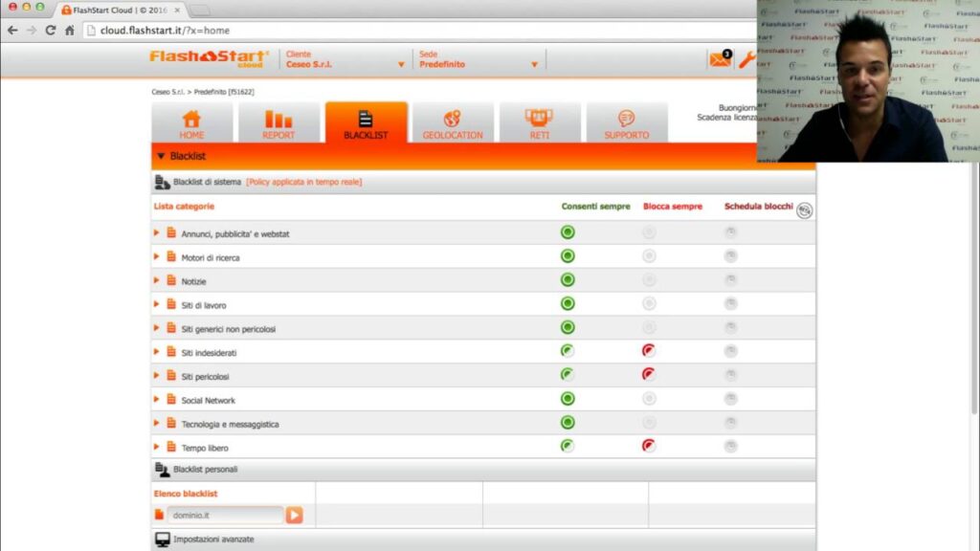The height and width of the screenshot is (551, 980).
Task: Expand the Siti generici non pericolosi category
Action: click(x=156, y=328)
